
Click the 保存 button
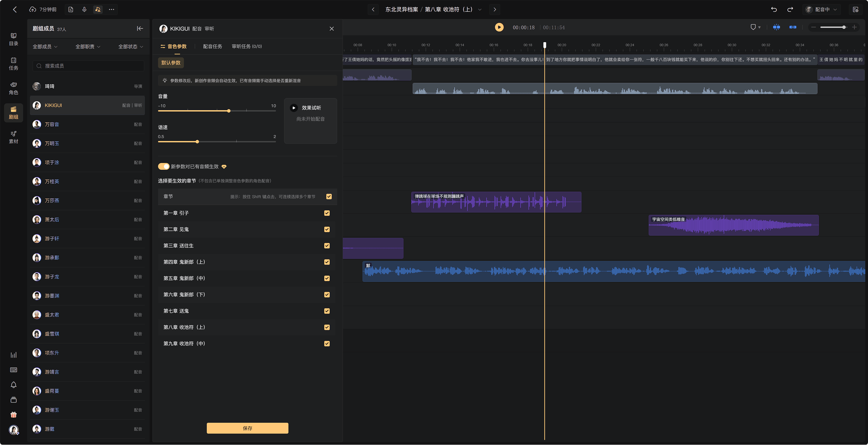247,428
